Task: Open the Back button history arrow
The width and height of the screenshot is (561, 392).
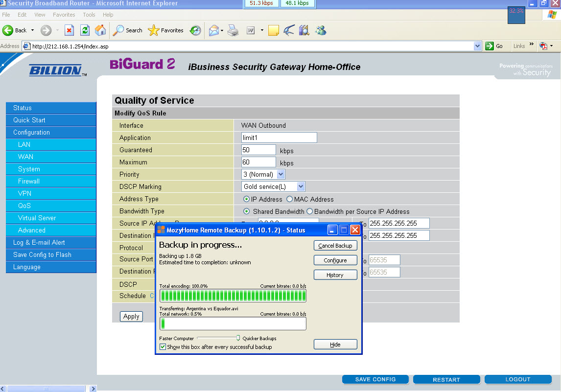Action: click(x=33, y=30)
